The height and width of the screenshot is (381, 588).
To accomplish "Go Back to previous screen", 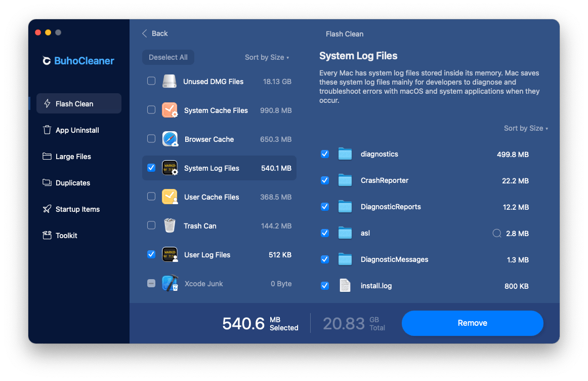I will (x=155, y=33).
